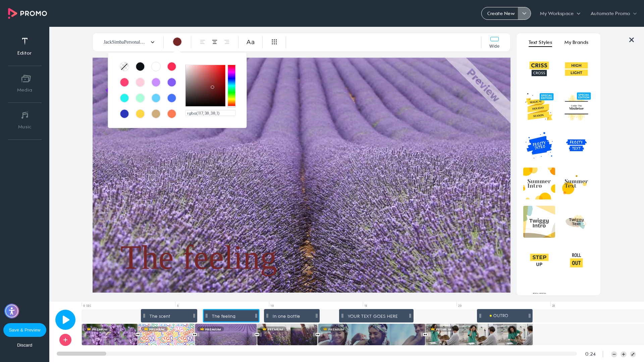Align text to the center

pyautogui.click(x=214, y=42)
